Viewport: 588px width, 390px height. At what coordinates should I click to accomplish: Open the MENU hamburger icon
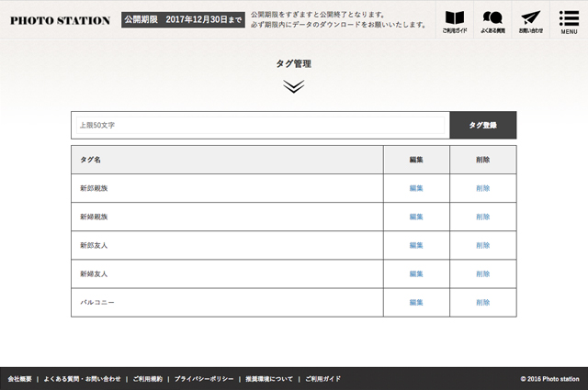click(x=569, y=19)
